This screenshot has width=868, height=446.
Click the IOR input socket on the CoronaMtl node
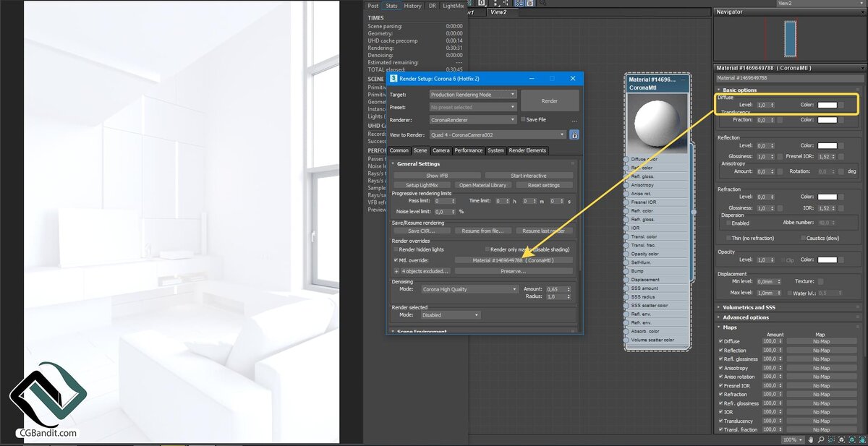[626, 228]
